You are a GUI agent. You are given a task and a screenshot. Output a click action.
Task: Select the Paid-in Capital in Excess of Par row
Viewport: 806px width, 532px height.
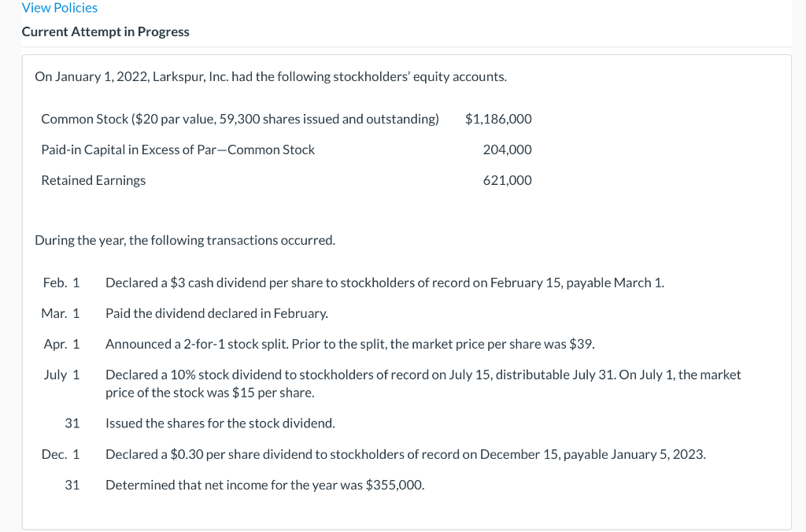[178, 150]
